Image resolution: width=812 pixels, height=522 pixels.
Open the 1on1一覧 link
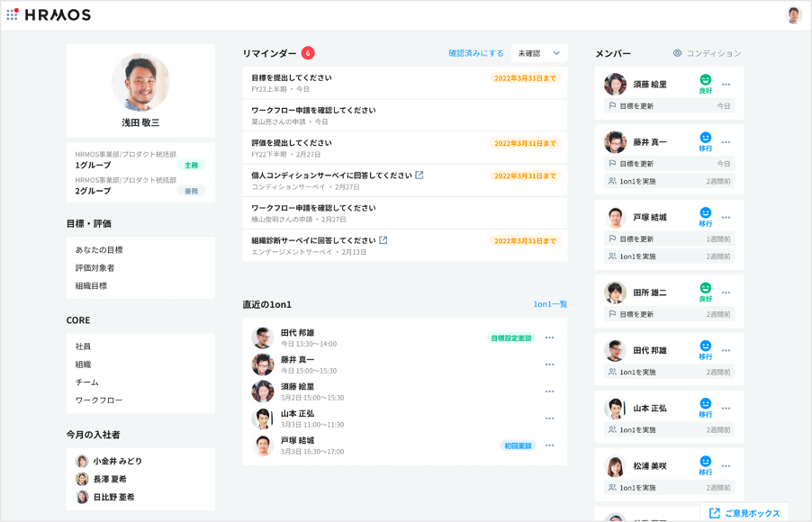tap(549, 304)
